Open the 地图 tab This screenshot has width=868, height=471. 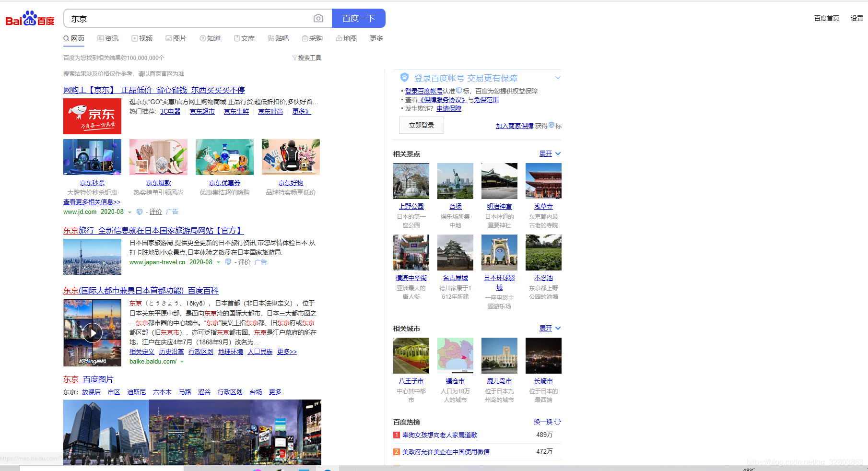coord(346,38)
